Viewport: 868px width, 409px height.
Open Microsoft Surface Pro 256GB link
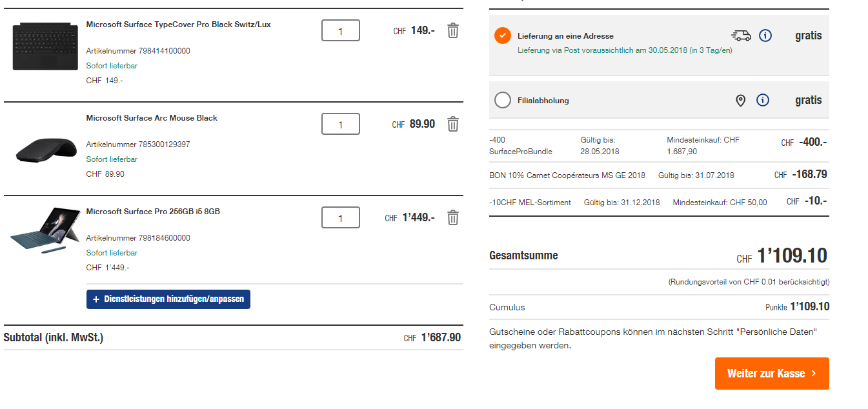coord(153,212)
